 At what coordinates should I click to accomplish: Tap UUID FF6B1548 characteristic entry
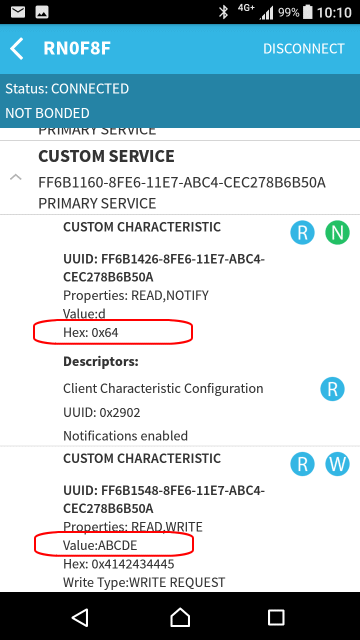tap(164, 499)
